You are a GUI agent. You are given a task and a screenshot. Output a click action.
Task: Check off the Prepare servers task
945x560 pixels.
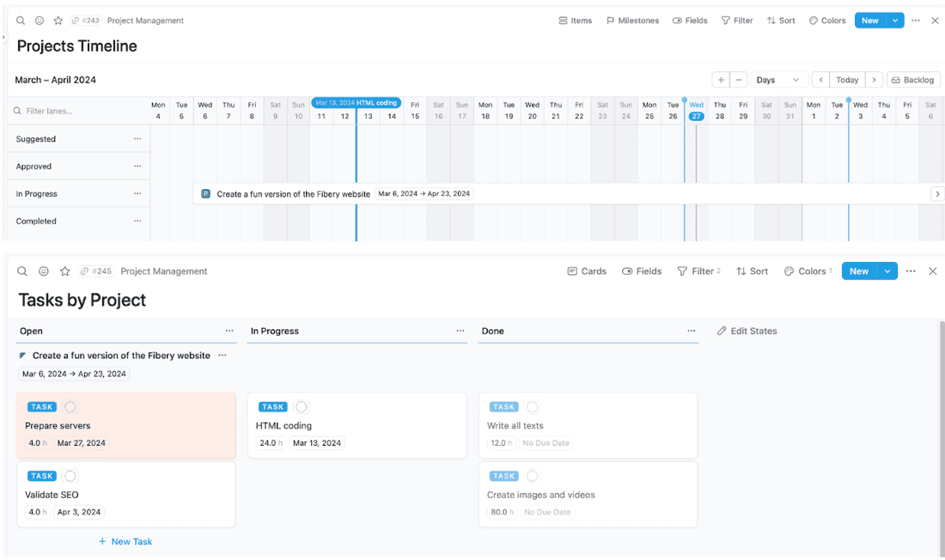(70, 406)
